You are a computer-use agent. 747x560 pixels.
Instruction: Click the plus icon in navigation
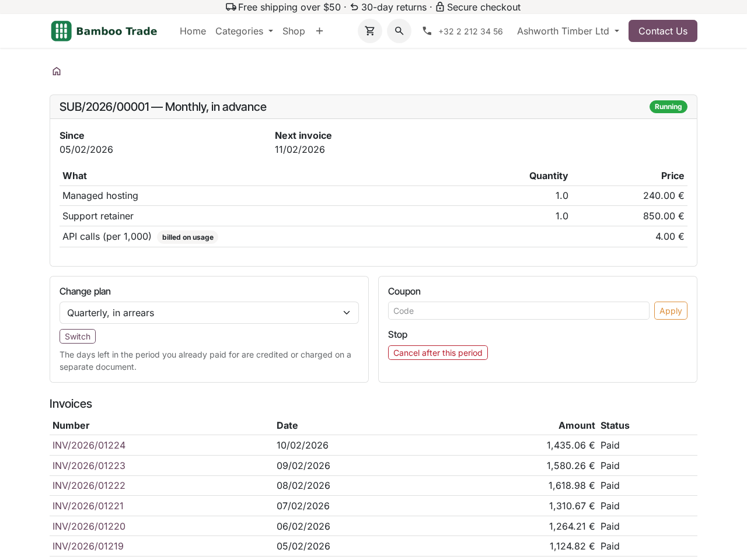319,31
